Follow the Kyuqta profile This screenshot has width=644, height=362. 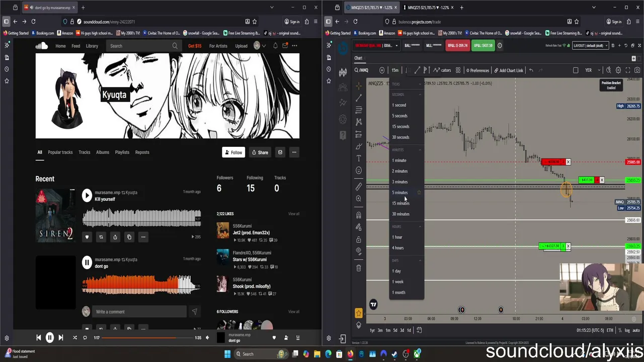[x=233, y=152]
